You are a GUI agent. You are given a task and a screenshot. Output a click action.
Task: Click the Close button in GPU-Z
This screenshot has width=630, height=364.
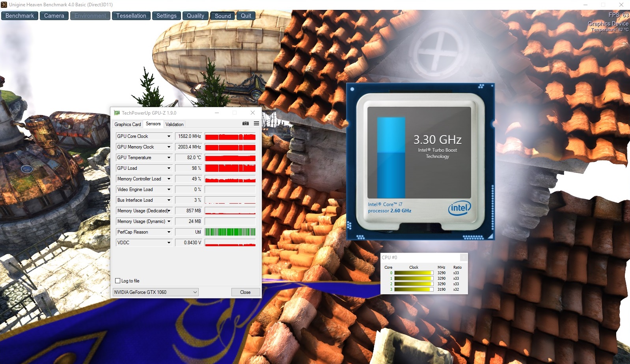click(x=245, y=292)
